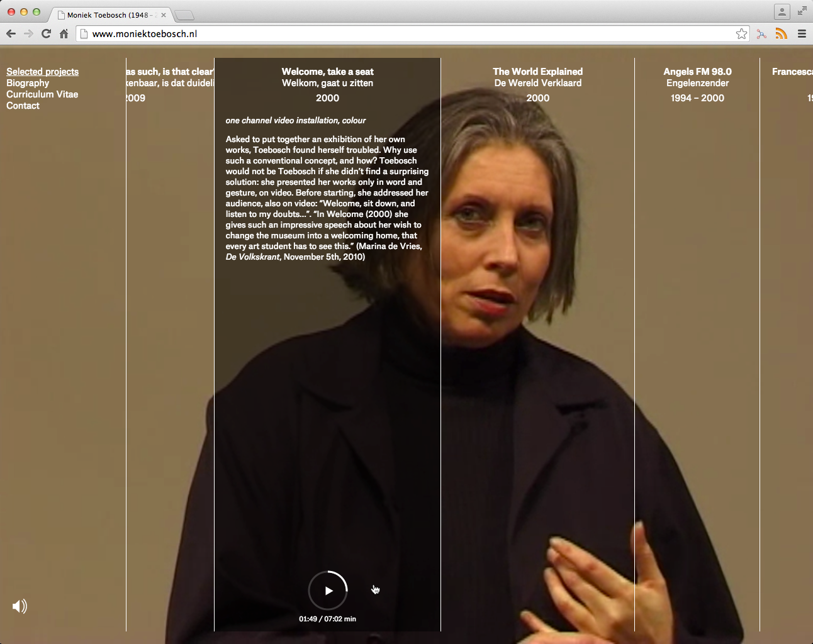Screen dimensions: 813x644
Task: Click the browser back arrow
Action: pyautogui.click(x=11, y=34)
